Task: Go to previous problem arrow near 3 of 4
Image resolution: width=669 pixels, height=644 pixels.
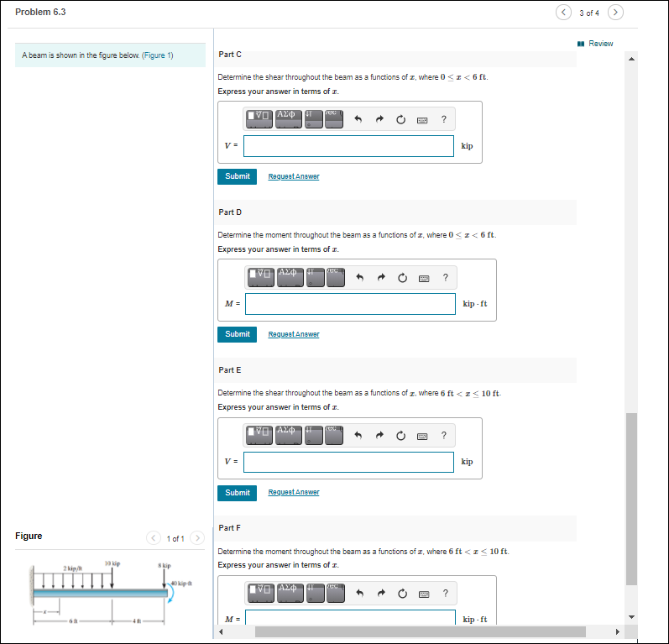Action: click(563, 13)
